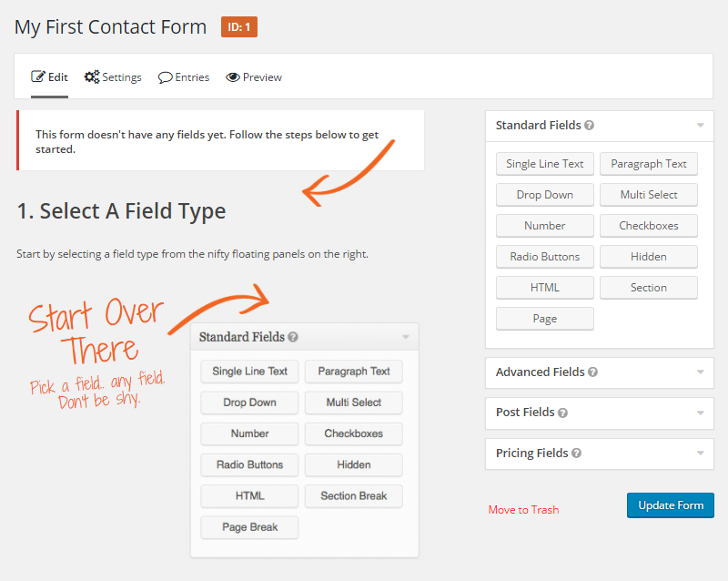The height and width of the screenshot is (581, 728).
Task: Add a Page field from the right sidebar
Action: point(544,319)
